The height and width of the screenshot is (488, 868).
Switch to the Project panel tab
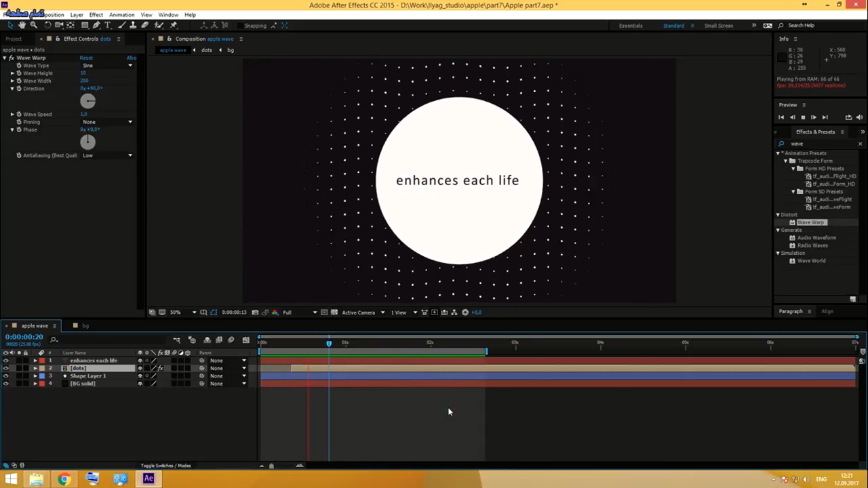pyautogui.click(x=14, y=39)
